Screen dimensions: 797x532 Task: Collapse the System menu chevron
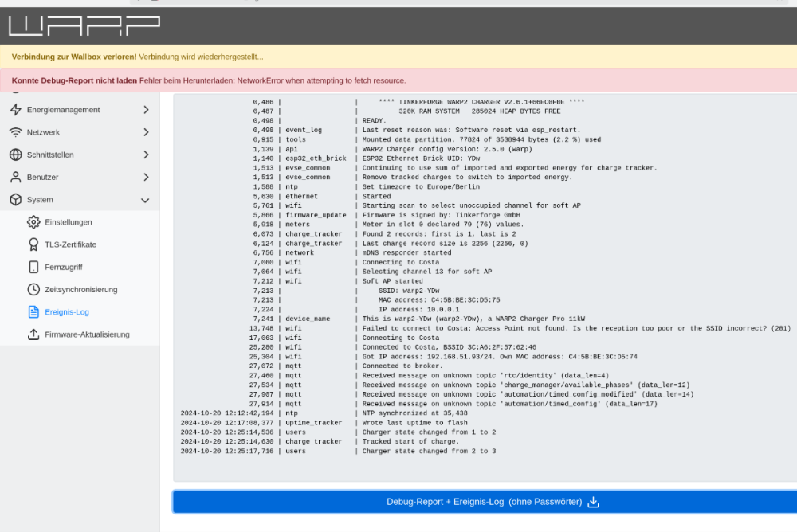145,200
